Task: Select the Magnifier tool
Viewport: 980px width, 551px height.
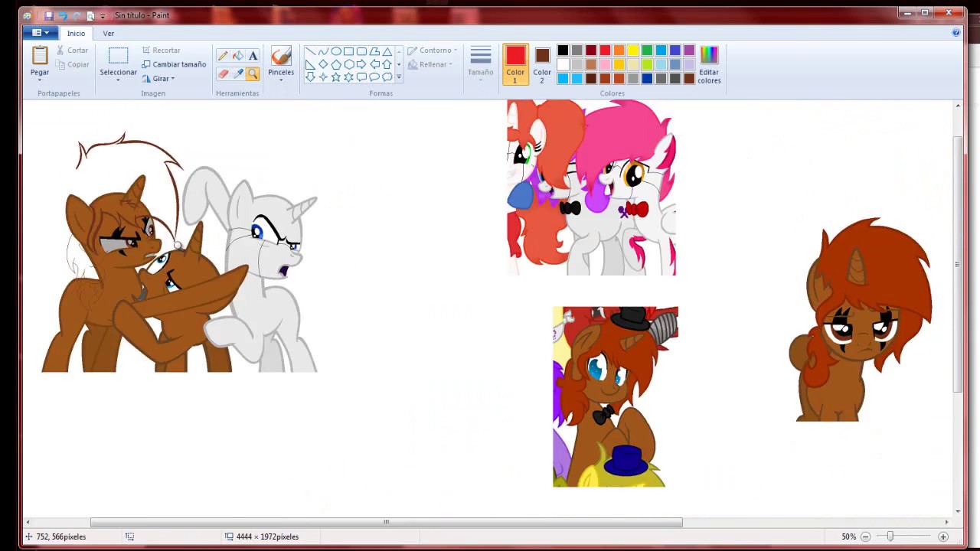Action: pos(253,74)
